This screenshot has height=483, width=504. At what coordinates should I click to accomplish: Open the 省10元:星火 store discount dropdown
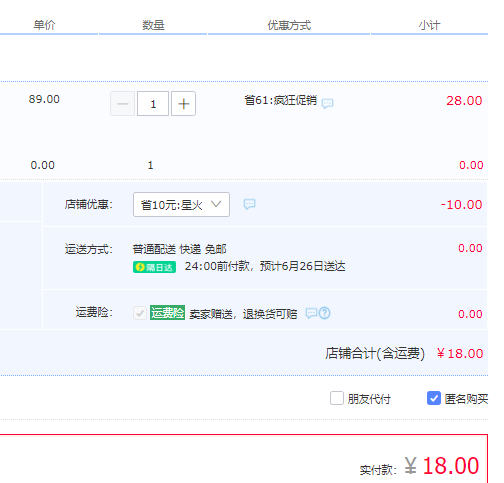pyautogui.click(x=181, y=204)
